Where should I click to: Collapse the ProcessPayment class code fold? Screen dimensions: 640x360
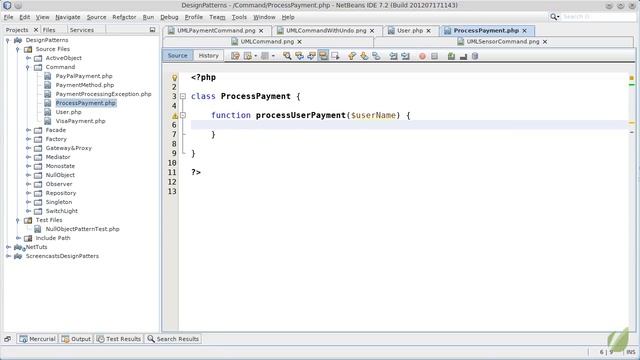183,97
